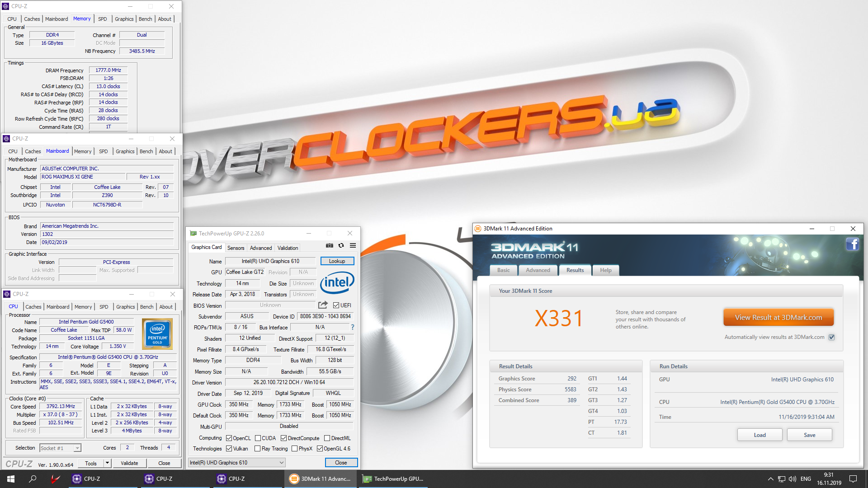
Task: Toggle the CUDA checkbox
Action: click(258, 438)
